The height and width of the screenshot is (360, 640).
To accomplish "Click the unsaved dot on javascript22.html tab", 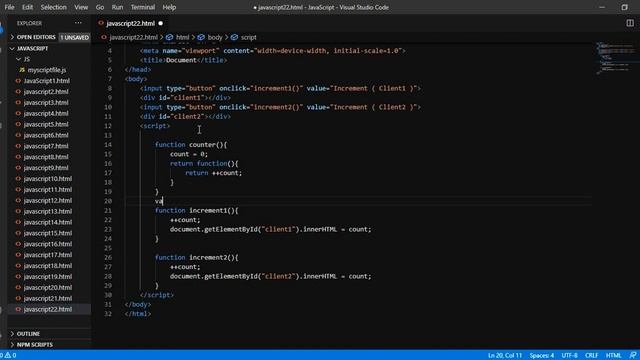I will coord(160,23).
